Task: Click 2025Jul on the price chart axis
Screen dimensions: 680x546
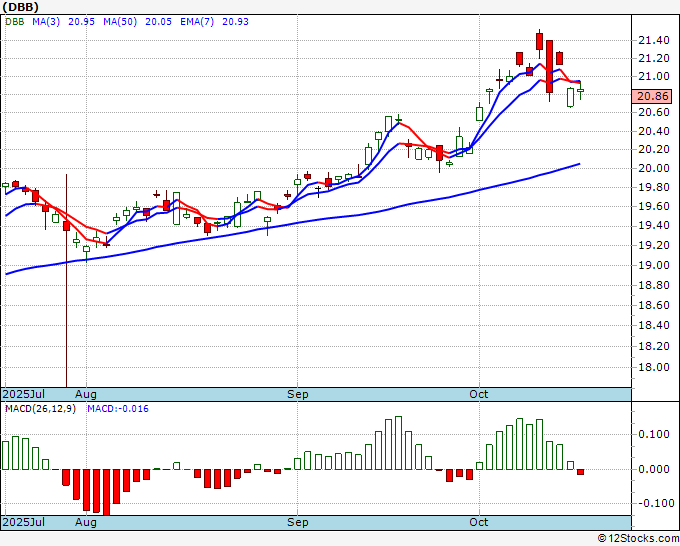Action: pos(24,394)
